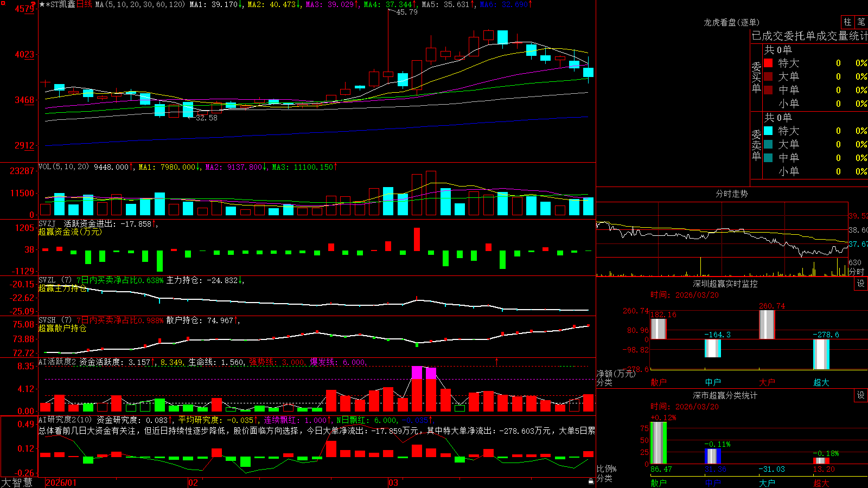Click the 45.79 high price label
The width and height of the screenshot is (868, 488).
(x=407, y=12)
